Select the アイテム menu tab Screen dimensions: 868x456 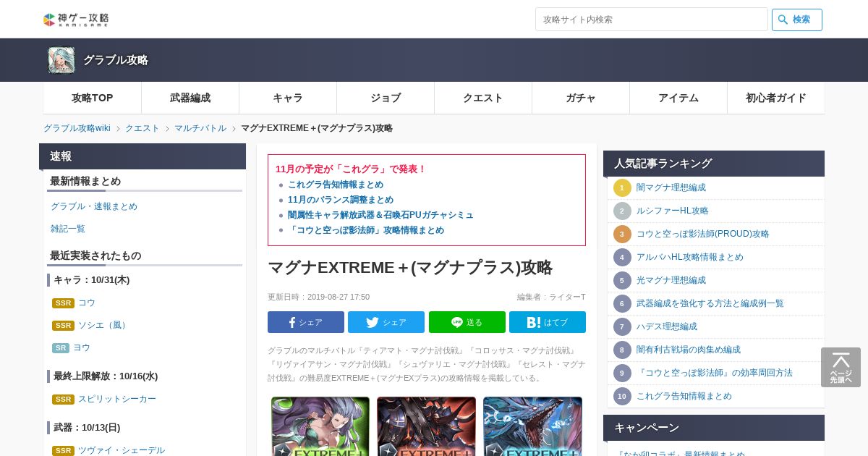coord(678,98)
